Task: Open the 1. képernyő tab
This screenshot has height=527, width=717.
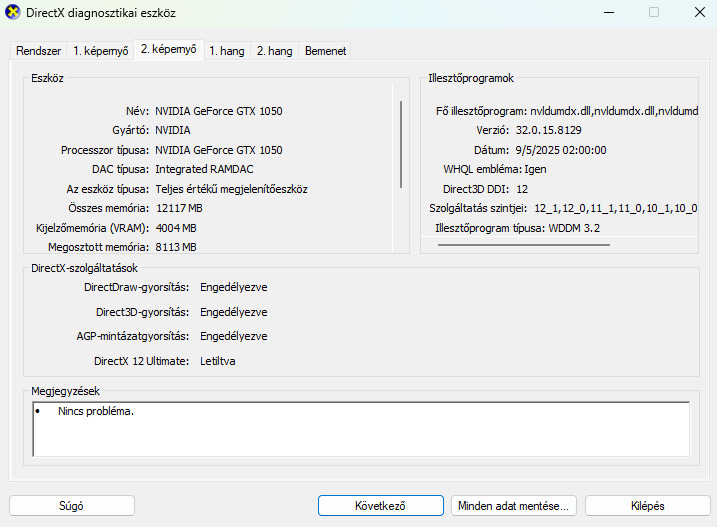Action: click(x=101, y=51)
